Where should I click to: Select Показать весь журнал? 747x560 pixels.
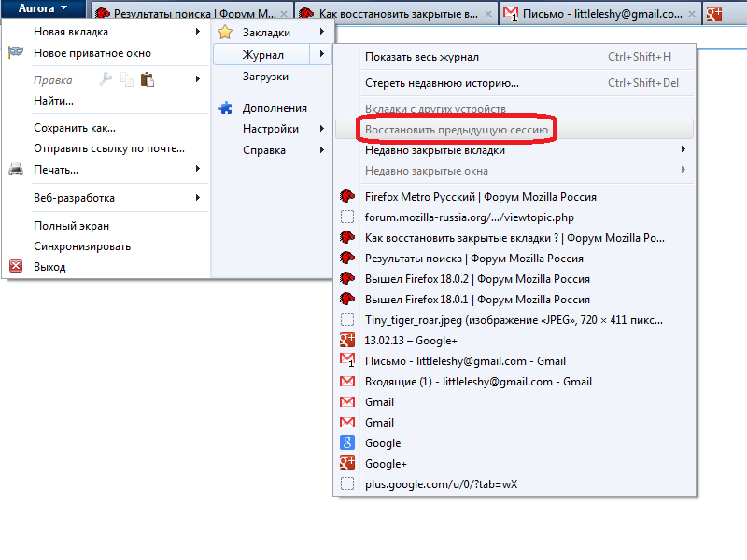pos(422,57)
